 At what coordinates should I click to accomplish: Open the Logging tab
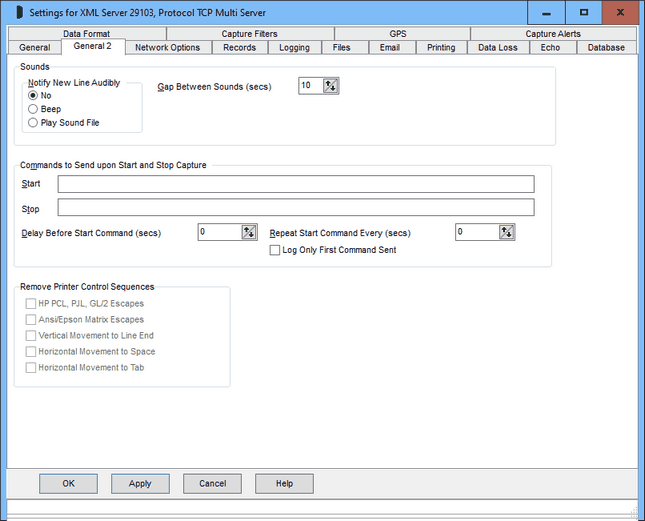pyautogui.click(x=294, y=47)
